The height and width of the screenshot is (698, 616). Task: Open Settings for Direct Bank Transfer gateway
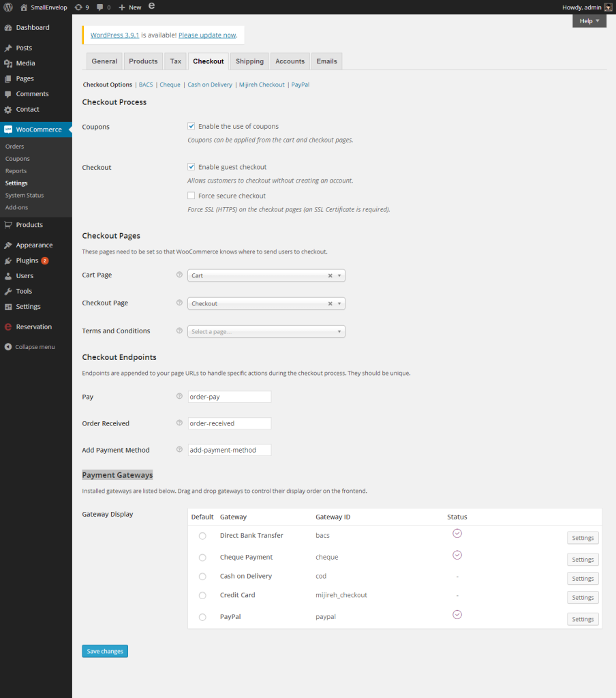tap(583, 538)
